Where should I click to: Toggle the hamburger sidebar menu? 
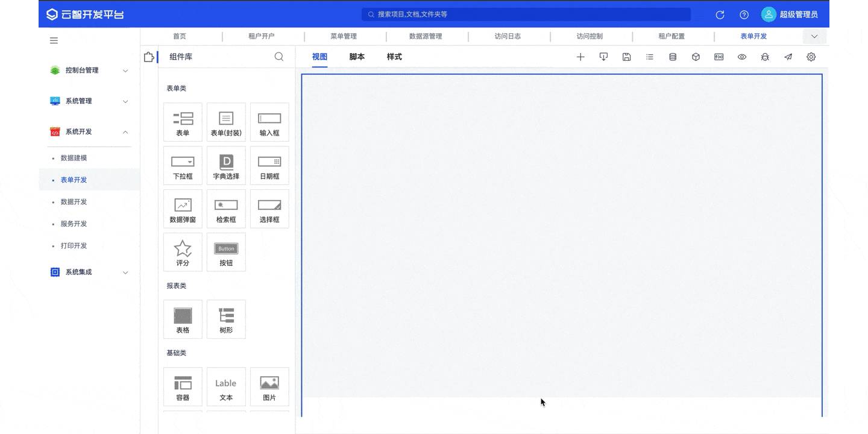tap(54, 40)
